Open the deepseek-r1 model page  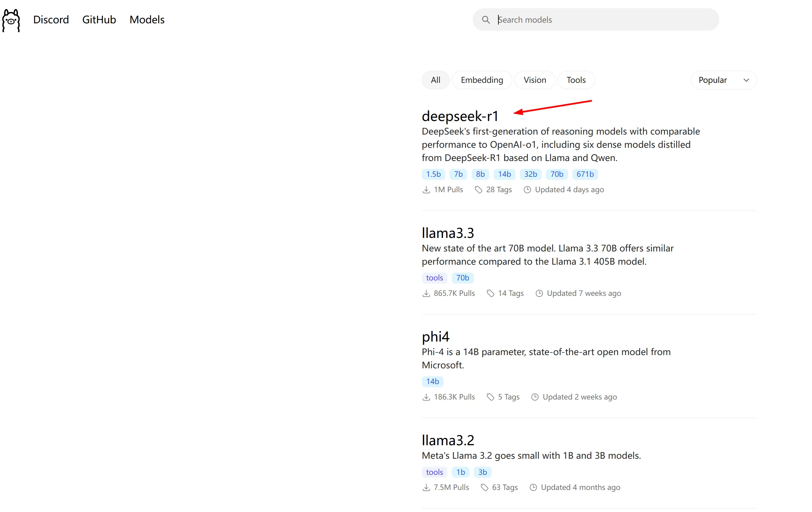460,116
